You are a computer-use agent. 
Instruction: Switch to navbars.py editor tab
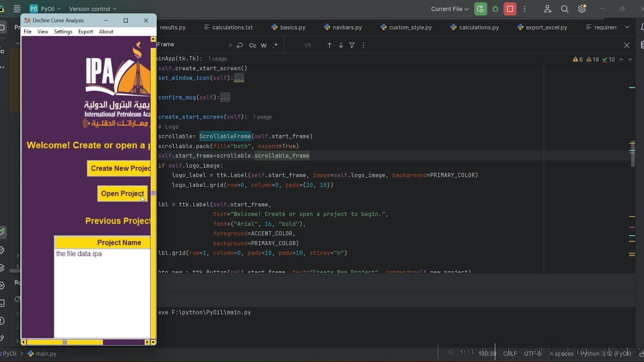pos(343,27)
